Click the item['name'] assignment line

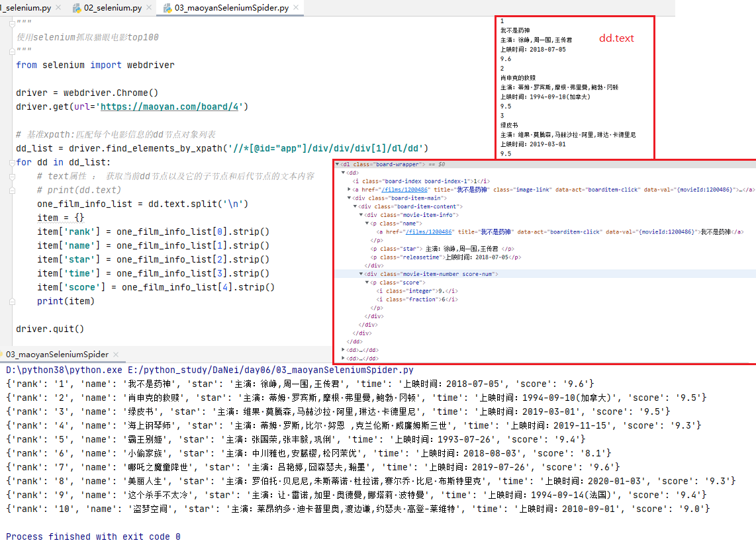[x=154, y=245]
